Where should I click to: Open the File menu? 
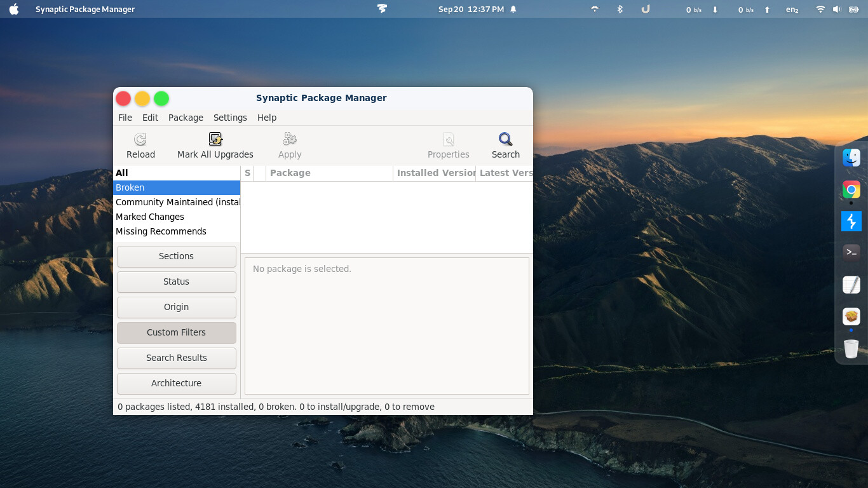125,118
